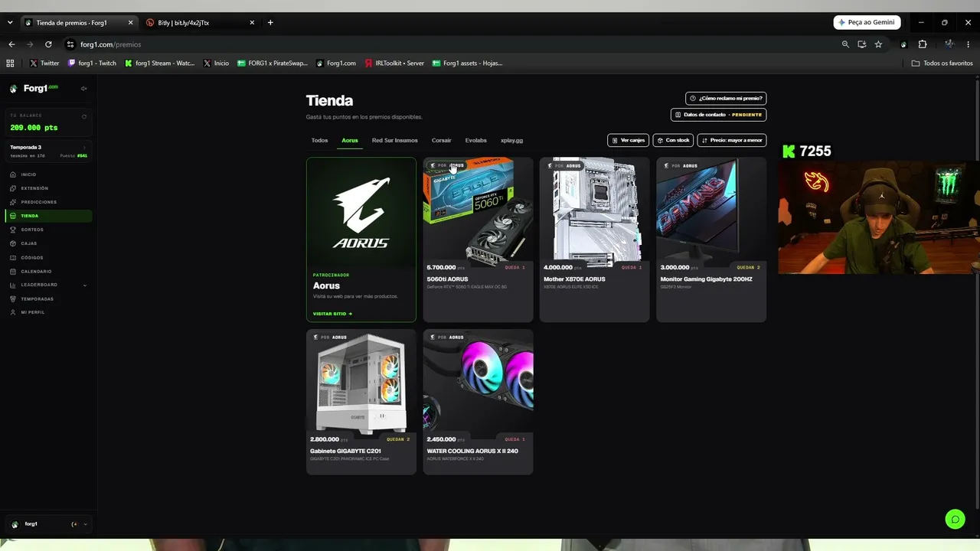
Task: Open Datos de contacto pending button
Action: point(718,115)
